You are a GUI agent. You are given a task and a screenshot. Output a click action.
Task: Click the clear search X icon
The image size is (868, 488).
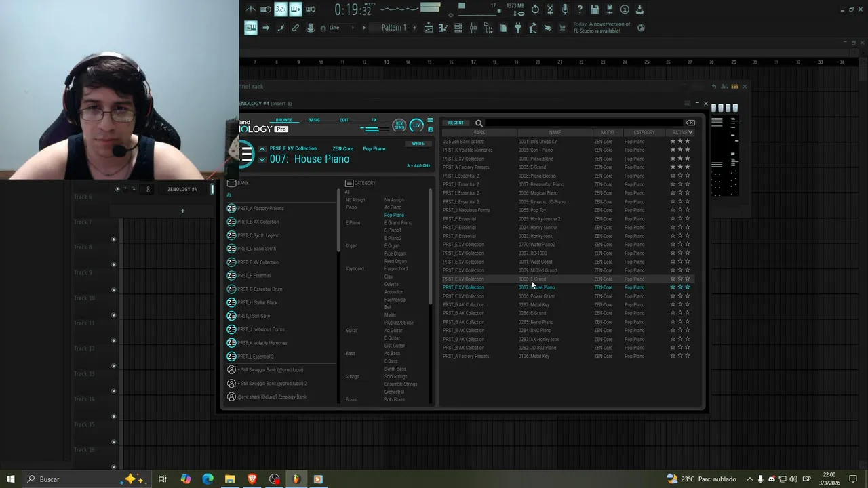click(x=690, y=123)
